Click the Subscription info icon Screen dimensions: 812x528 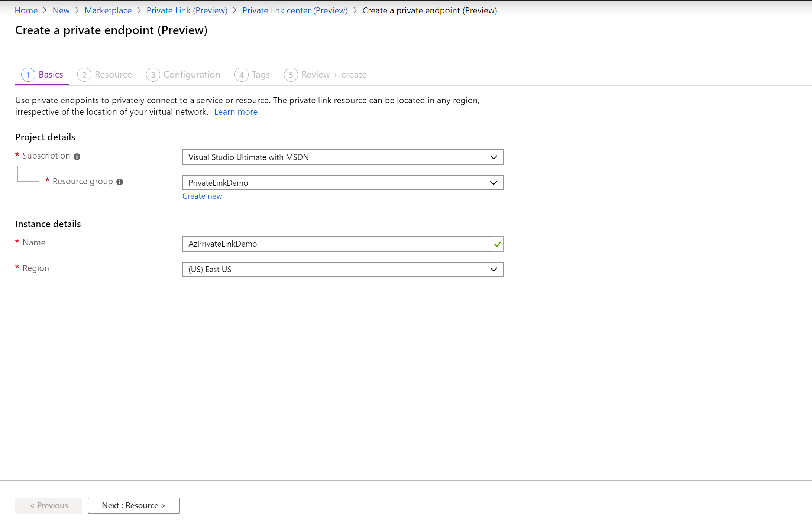point(77,157)
